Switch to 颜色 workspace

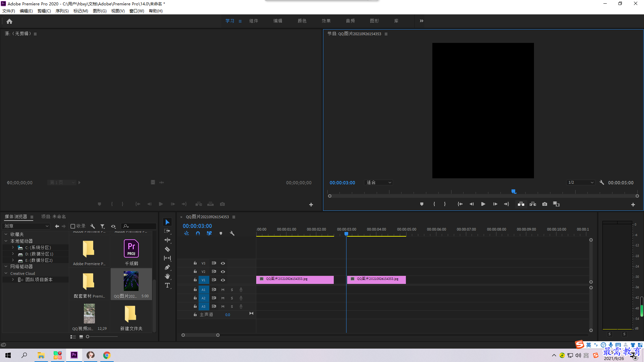pyautogui.click(x=302, y=21)
